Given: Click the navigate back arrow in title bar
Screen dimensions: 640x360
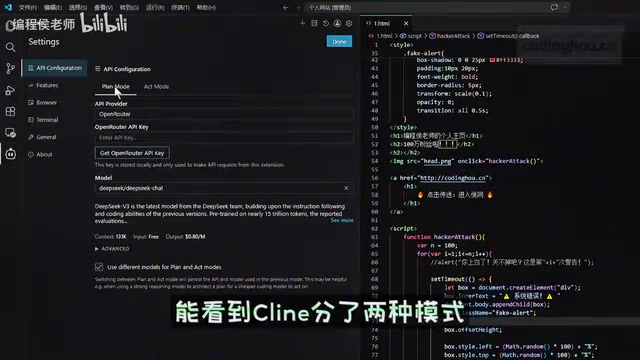Looking at the screenshot, I should (x=286, y=7).
